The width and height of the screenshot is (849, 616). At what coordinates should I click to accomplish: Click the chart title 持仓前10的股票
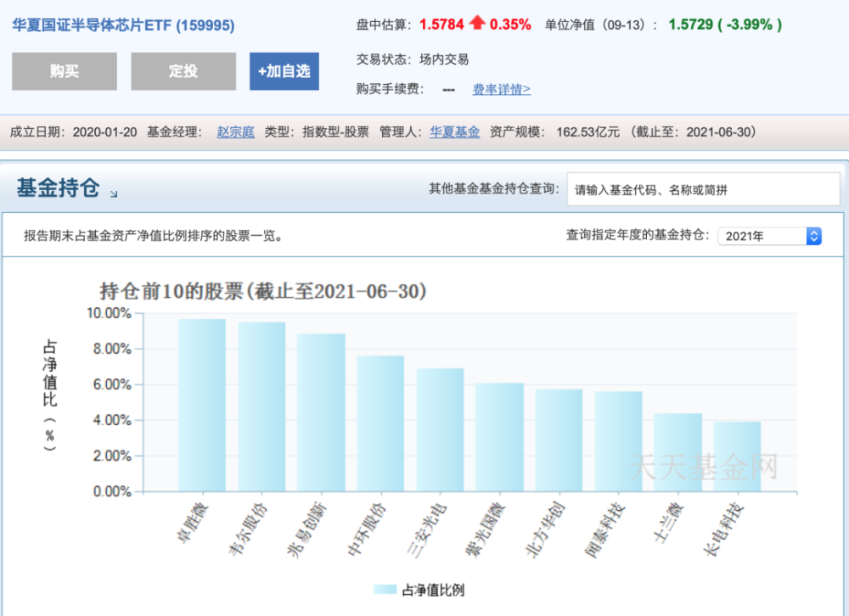click(262, 291)
